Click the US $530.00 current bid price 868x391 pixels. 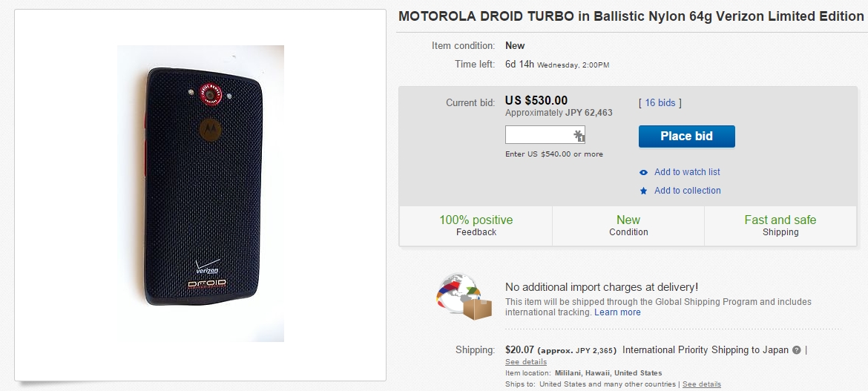coord(536,101)
